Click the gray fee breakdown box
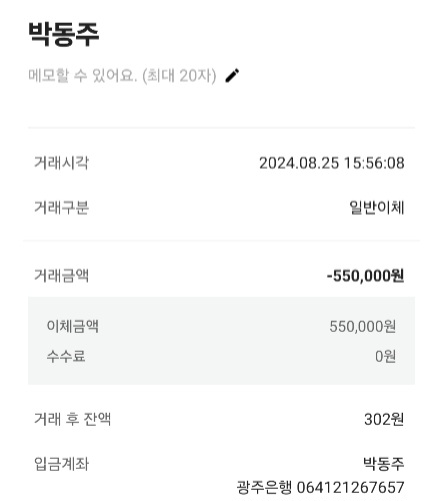Image resolution: width=442 pixels, height=501 pixels. 221,341
